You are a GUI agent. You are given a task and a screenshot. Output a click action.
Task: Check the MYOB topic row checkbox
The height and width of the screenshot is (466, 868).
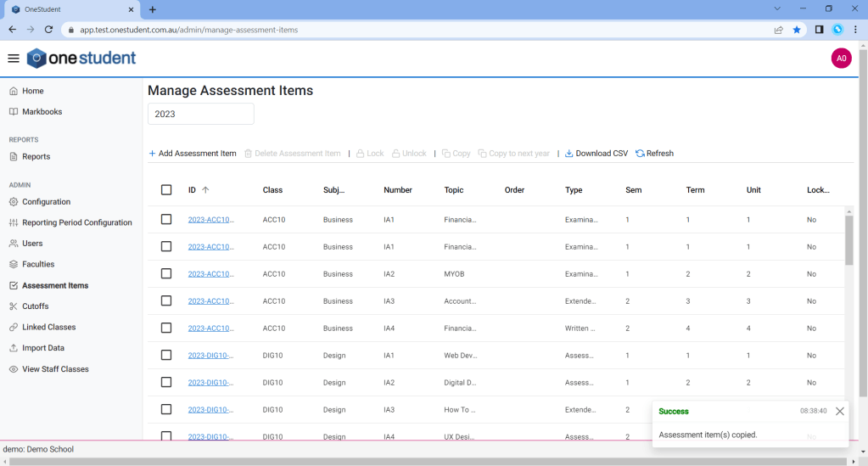coord(166,274)
